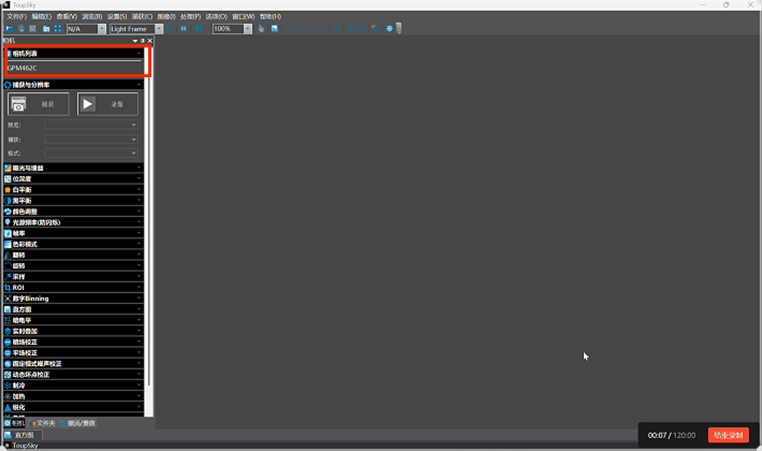Switch to the 文件夹 tab
The height and width of the screenshot is (451, 762).
click(44, 423)
